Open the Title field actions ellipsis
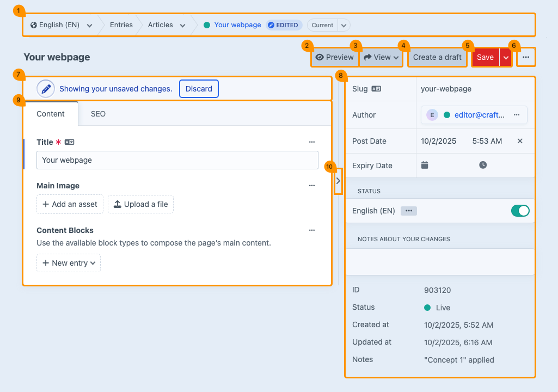 (x=312, y=142)
